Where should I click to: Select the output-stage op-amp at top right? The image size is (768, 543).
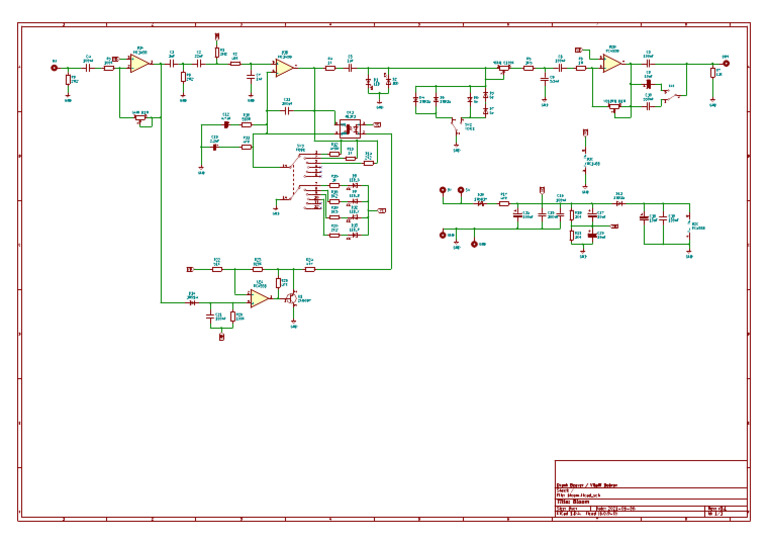(x=612, y=63)
